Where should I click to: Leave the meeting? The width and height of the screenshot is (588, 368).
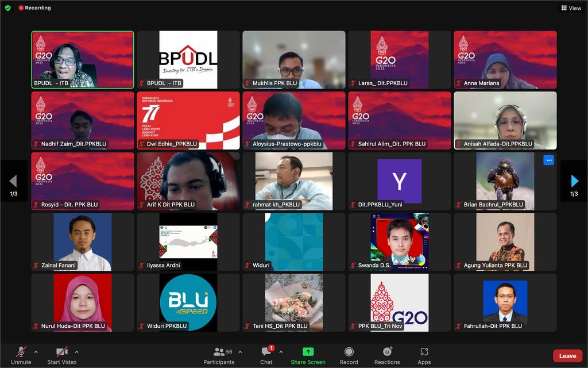pos(567,355)
